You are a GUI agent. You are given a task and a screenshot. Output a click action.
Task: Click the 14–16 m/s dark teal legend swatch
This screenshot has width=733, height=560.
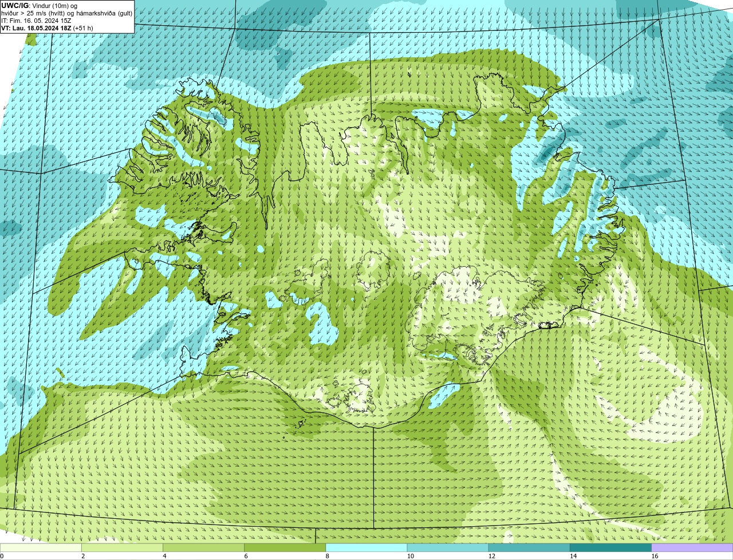[x=610, y=548]
